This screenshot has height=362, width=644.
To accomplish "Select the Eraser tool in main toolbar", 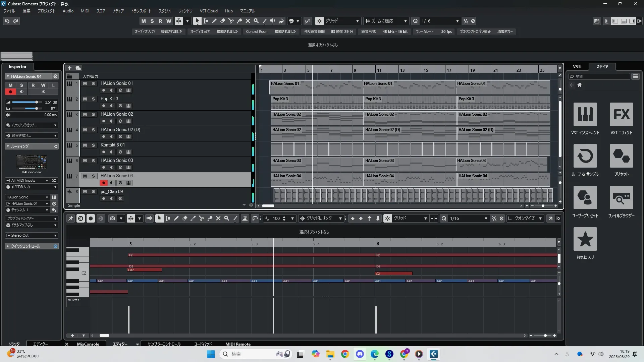I will (223, 21).
